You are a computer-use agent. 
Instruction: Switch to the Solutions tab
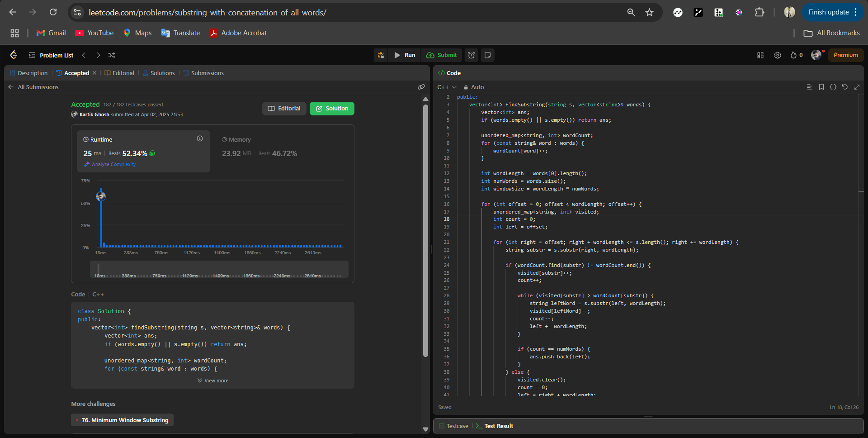pyautogui.click(x=159, y=73)
